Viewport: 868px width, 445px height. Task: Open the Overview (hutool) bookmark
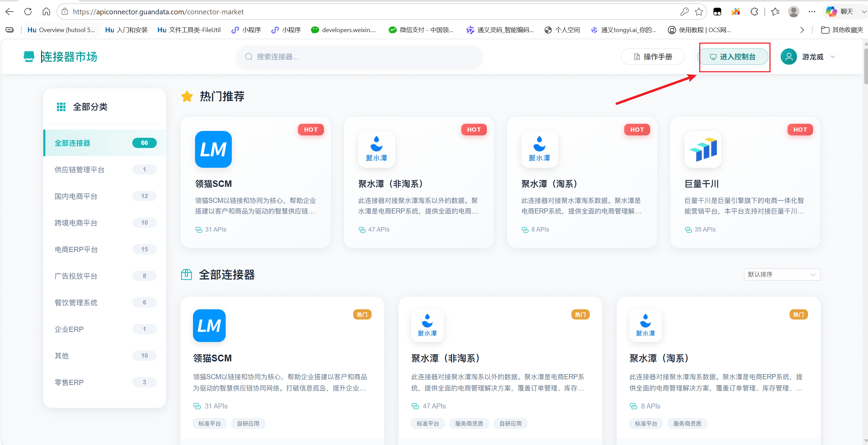click(61, 30)
